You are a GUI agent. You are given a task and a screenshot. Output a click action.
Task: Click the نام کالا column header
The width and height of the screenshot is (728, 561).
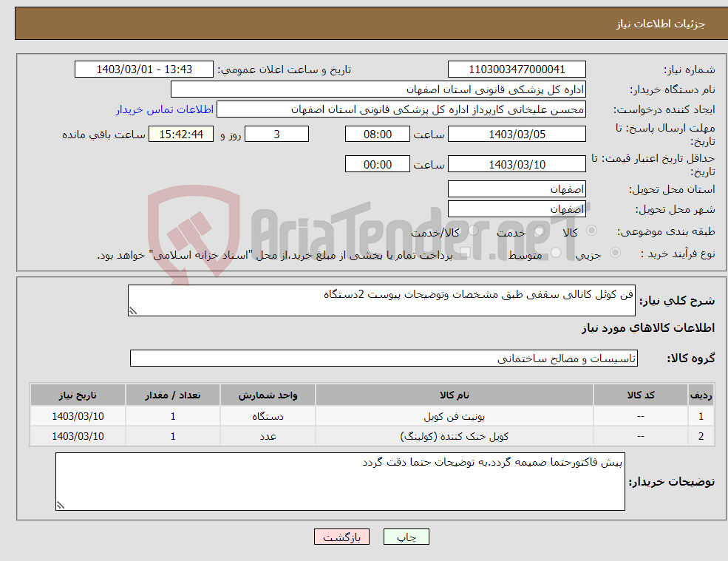(x=455, y=395)
